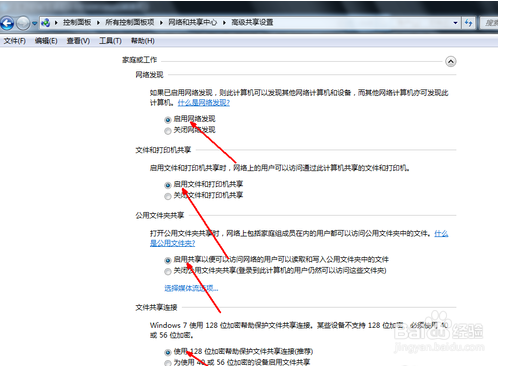Click 高级共享设置 breadcrumb
Screen dimensions: 515x366
(252, 22)
